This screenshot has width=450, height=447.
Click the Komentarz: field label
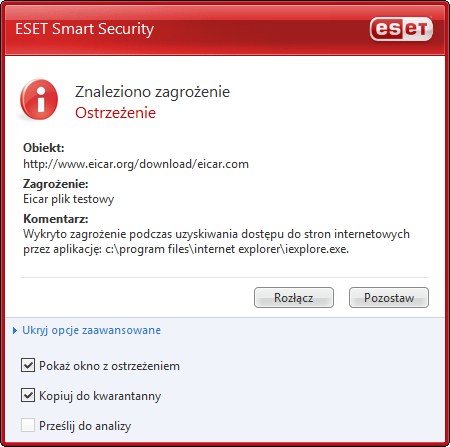(56, 219)
